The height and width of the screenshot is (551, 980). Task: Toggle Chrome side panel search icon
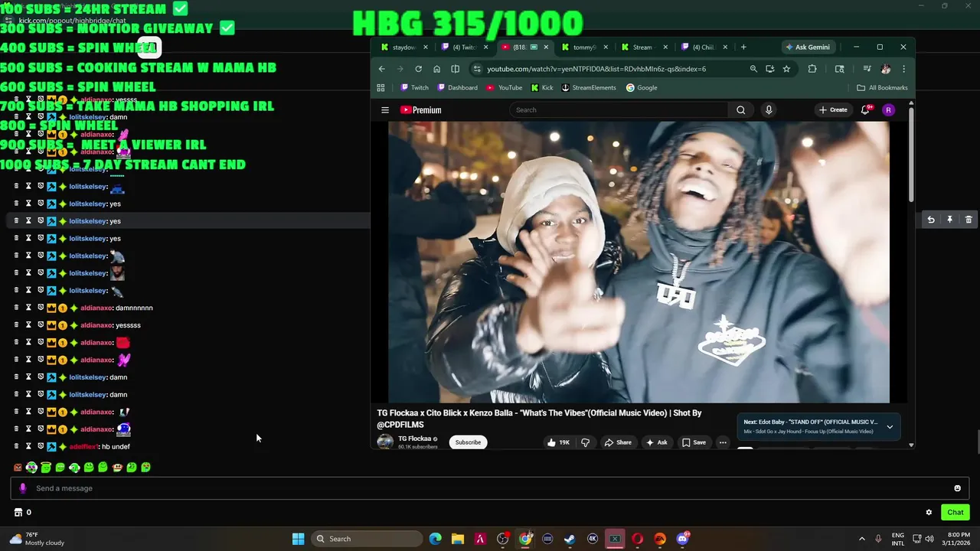click(839, 69)
